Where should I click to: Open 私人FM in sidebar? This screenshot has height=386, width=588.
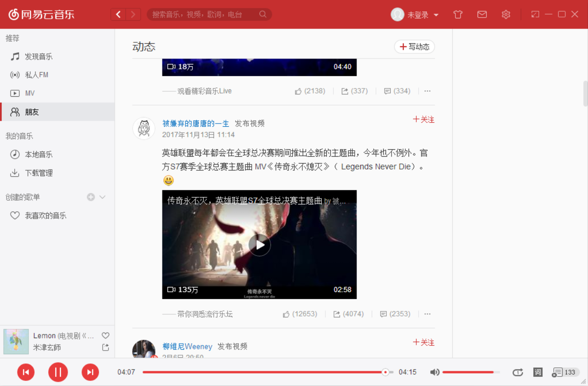[x=57, y=75]
